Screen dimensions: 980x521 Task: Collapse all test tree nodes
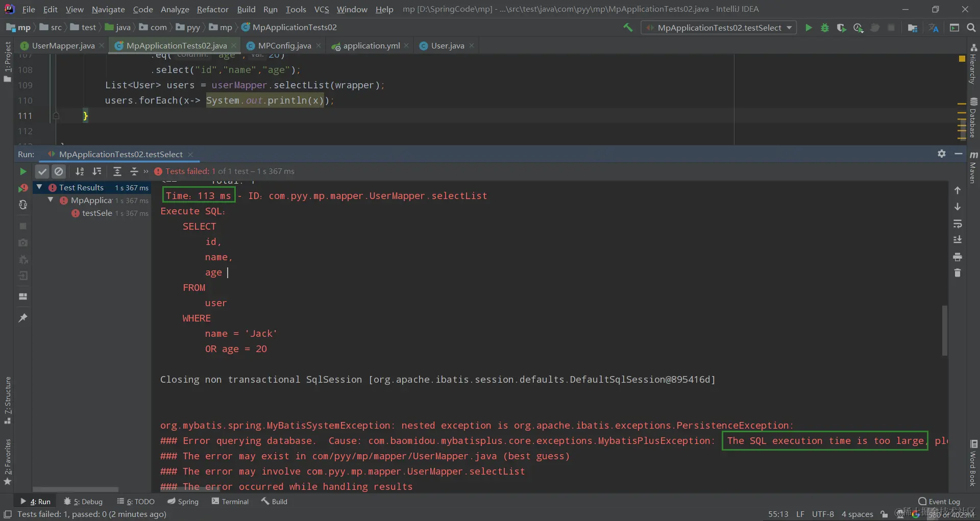point(134,171)
